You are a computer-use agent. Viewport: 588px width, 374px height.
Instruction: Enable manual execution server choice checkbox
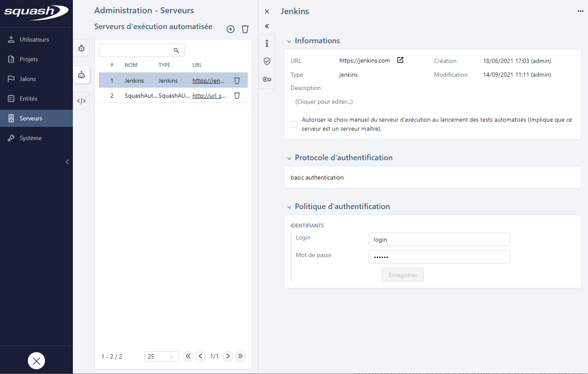pos(294,124)
